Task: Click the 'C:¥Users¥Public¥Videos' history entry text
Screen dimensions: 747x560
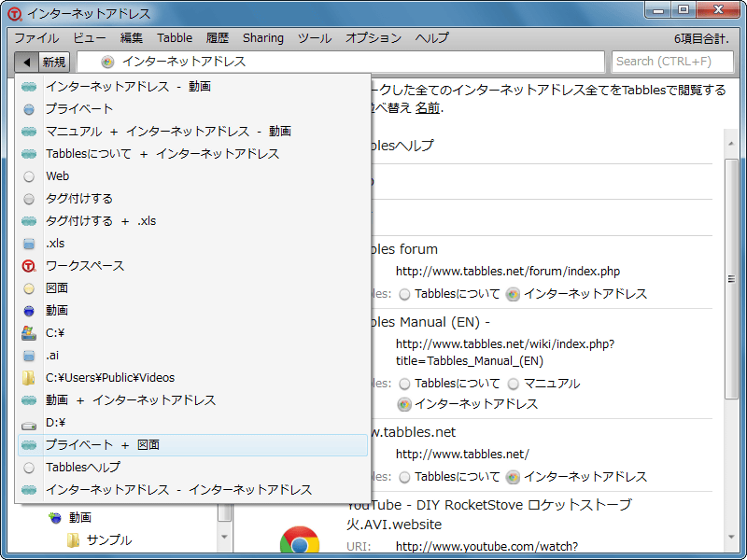Action: pyautogui.click(x=110, y=378)
